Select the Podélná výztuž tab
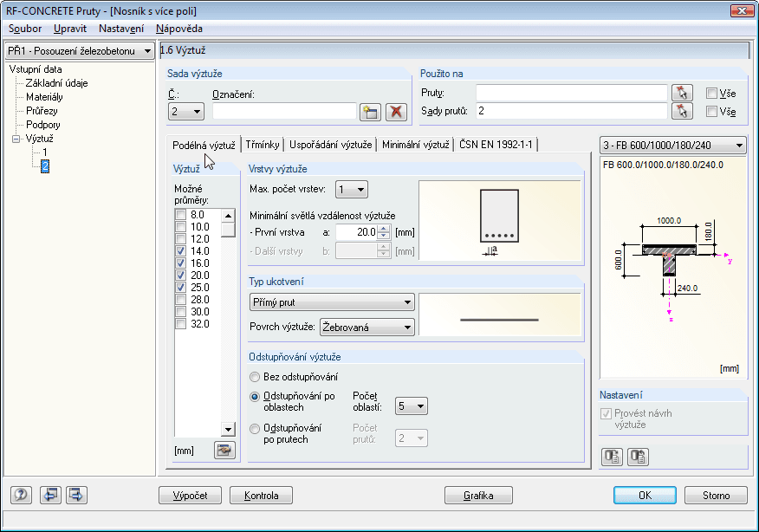 point(204,145)
